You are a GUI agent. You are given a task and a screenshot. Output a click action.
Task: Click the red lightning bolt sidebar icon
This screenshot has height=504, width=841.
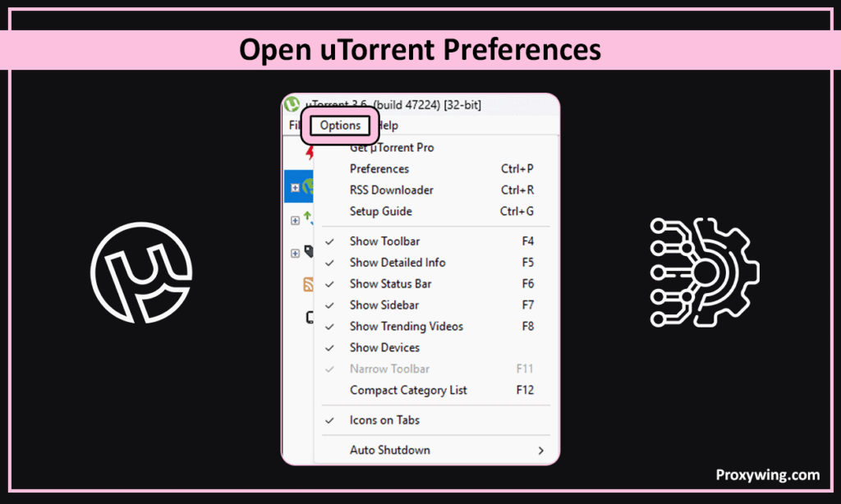tap(310, 152)
